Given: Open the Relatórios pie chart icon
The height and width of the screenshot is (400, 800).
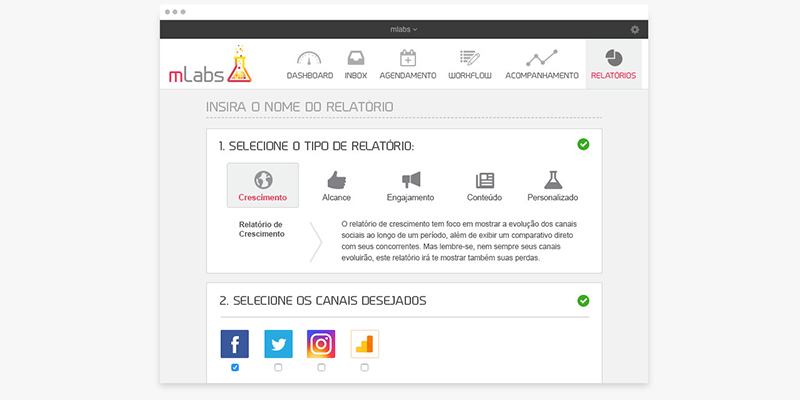Looking at the screenshot, I should [614, 58].
